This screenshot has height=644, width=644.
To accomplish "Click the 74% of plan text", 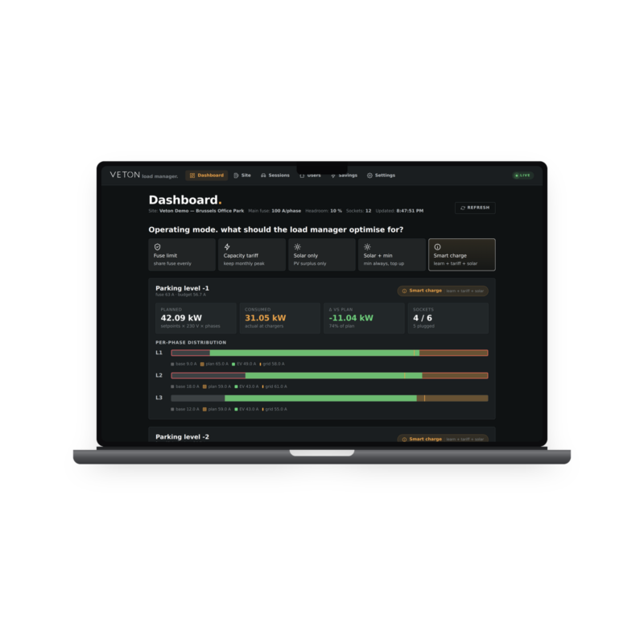I will [x=341, y=327].
